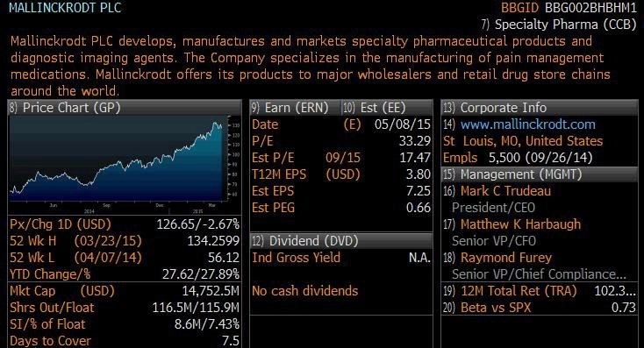Screen dimensions: 644x348
Task: Click the MALLINCKRODT PLC title
Action: point(65,8)
